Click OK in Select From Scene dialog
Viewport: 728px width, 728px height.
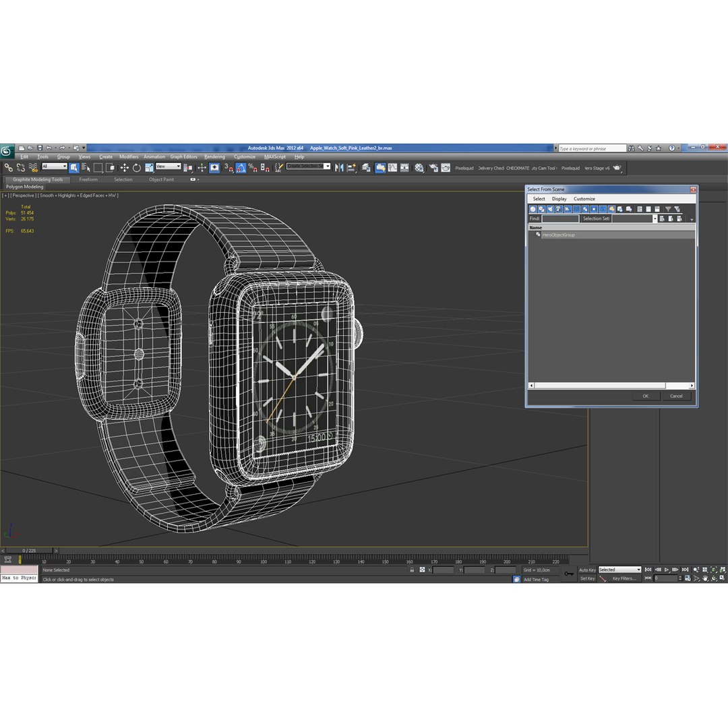[645, 396]
